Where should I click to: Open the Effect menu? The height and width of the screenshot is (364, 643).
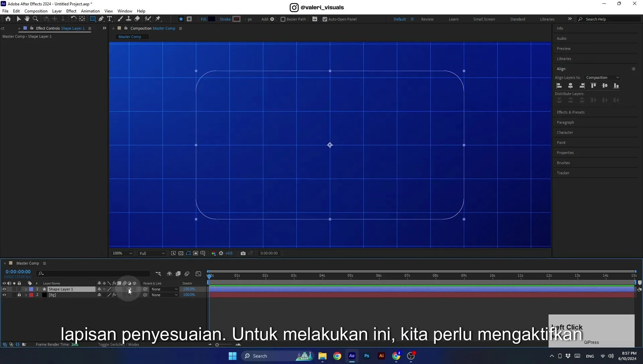click(x=71, y=11)
